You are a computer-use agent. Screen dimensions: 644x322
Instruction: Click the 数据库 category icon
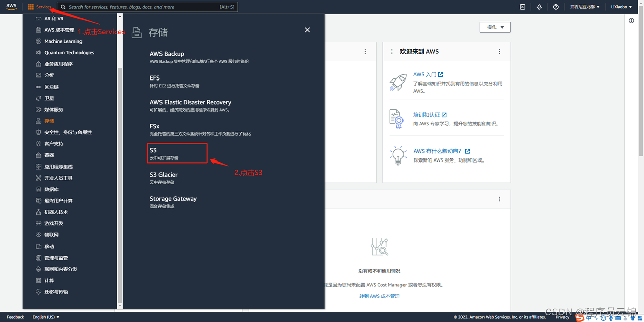39,189
